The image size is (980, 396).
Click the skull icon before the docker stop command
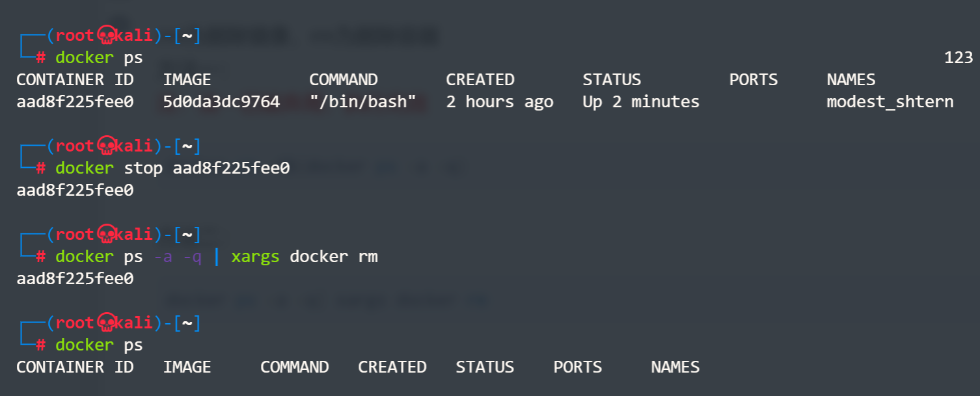coord(105,145)
